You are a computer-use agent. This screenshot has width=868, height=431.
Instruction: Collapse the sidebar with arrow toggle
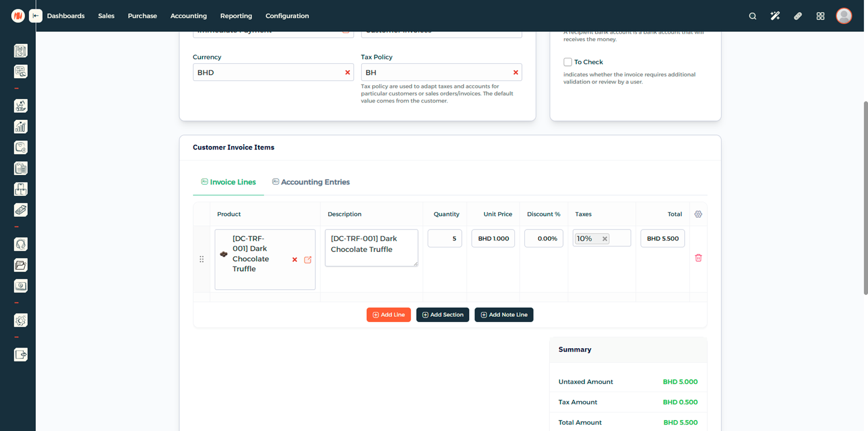pos(36,16)
